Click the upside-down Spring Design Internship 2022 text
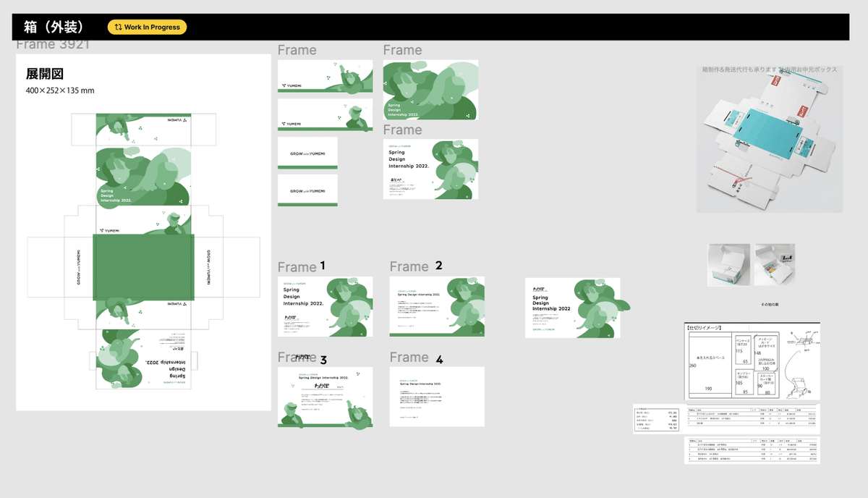This screenshot has width=868, height=498. (166, 369)
